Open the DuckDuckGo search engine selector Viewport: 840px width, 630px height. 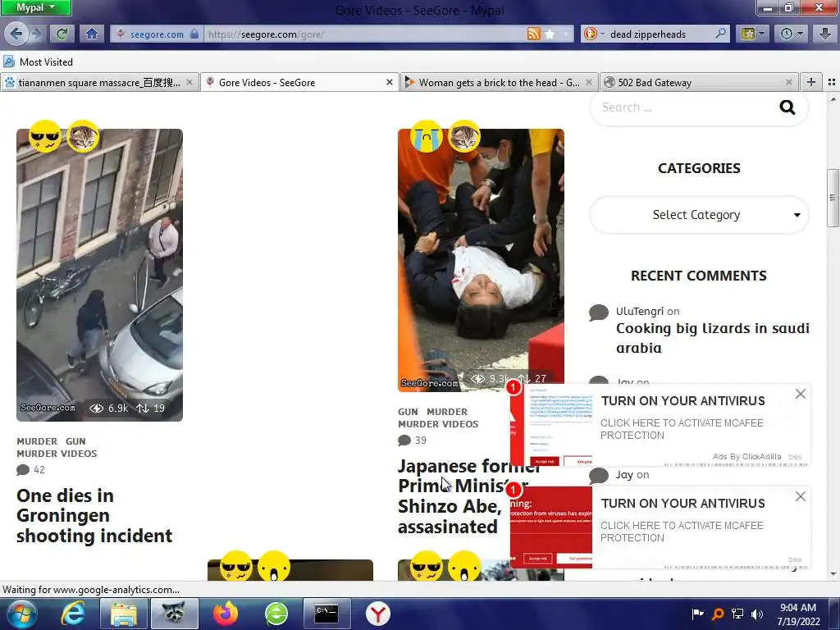pos(594,34)
